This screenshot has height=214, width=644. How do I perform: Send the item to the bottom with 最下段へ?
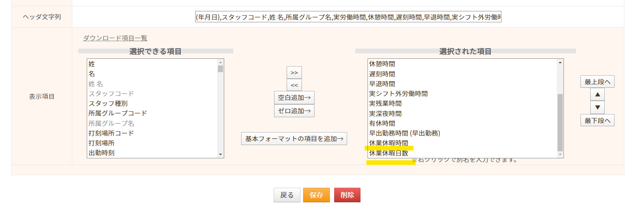[x=597, y=120]
